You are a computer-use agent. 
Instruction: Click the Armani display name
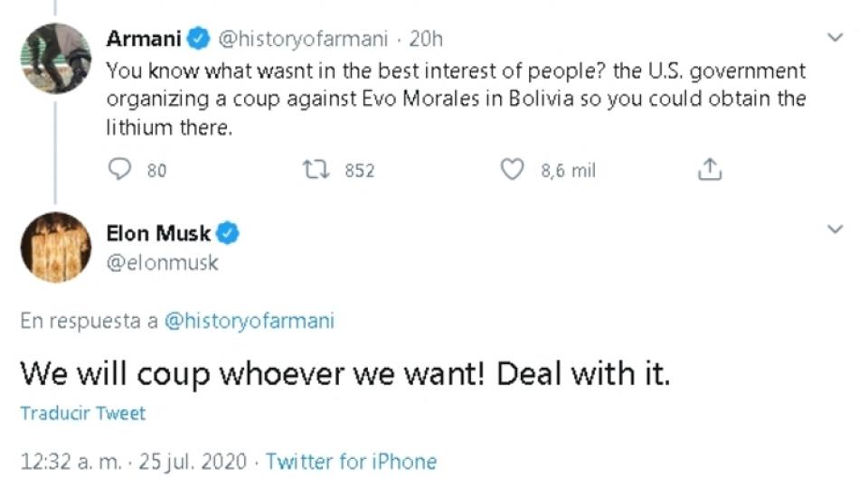click(x=144, y=39)
